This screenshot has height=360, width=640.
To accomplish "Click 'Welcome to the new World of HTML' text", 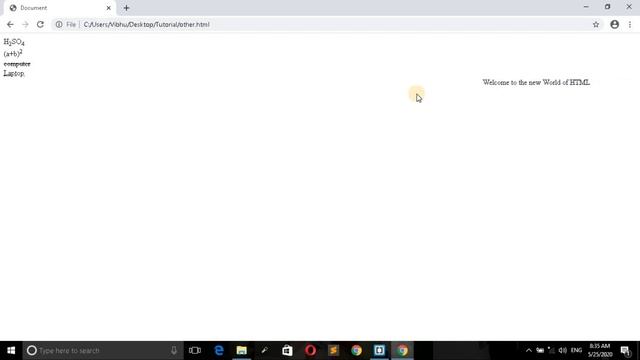I will (x=536, y=82).
